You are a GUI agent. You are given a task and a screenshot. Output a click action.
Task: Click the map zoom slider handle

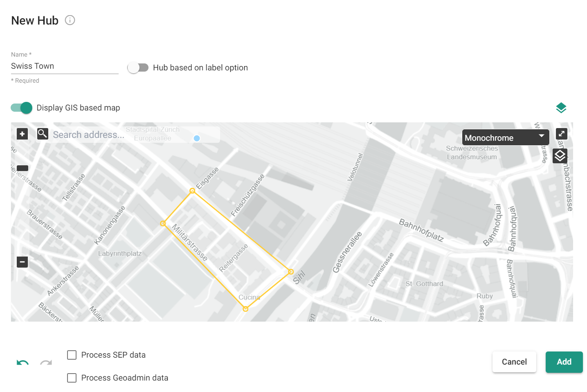[22, 168]
